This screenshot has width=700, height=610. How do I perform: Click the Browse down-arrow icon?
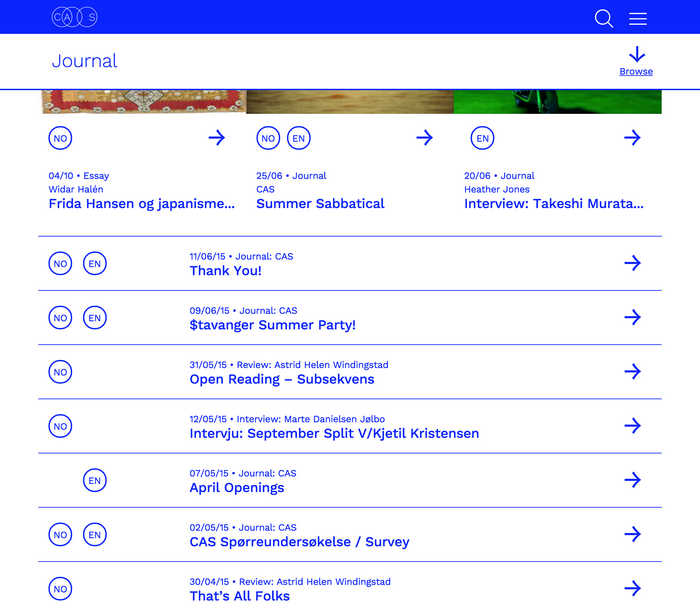click(637, 54)
